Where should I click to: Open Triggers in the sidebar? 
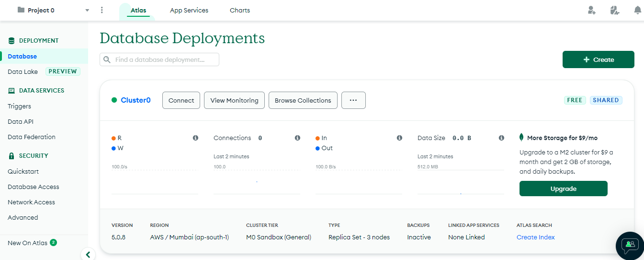[x=19, y=106]
